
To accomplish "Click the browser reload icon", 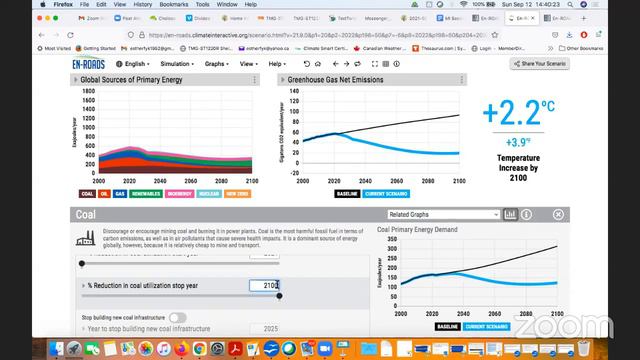I will (70, 35).
